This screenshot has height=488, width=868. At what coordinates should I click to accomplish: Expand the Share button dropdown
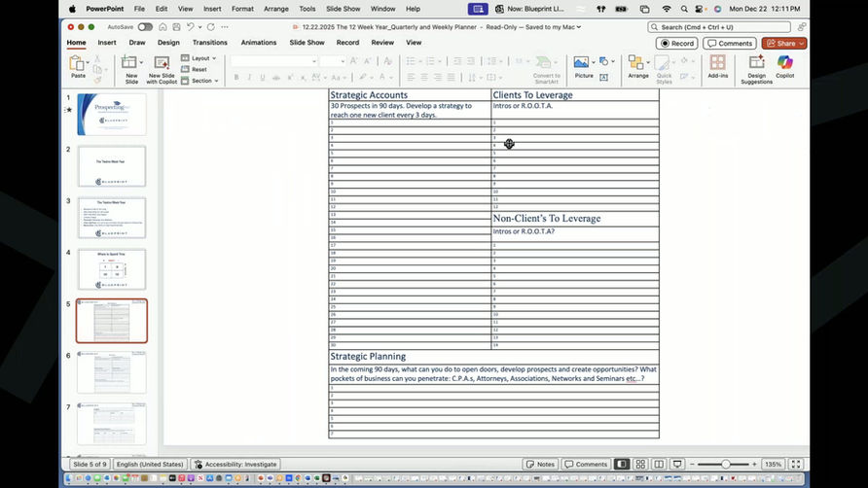pyautogui.click(x=802, y=43)
